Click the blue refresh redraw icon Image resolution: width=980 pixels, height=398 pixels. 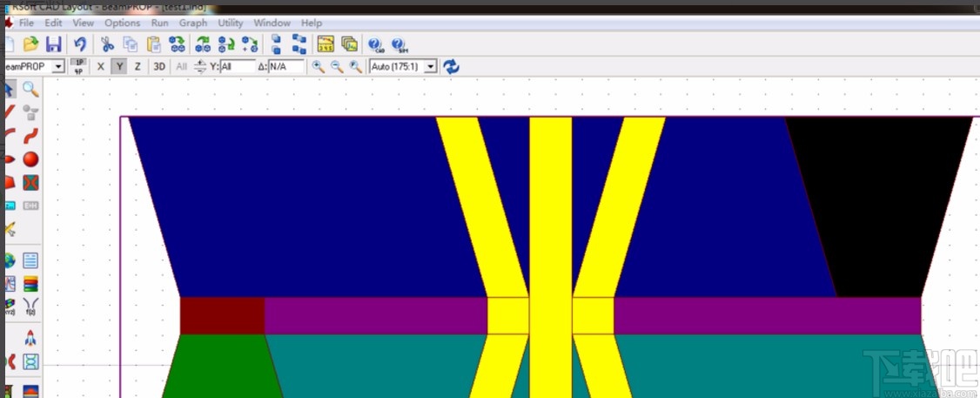(451, 66)
